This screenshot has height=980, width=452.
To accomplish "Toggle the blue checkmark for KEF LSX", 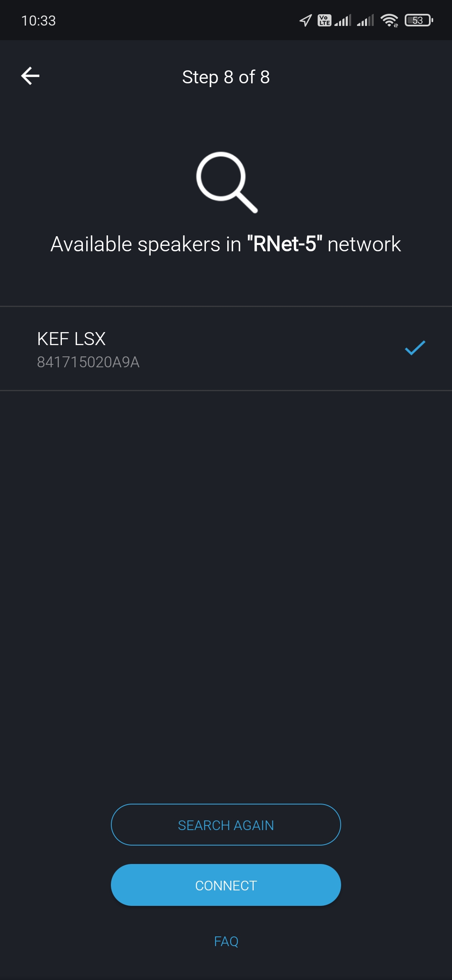I will coord(415,348).
